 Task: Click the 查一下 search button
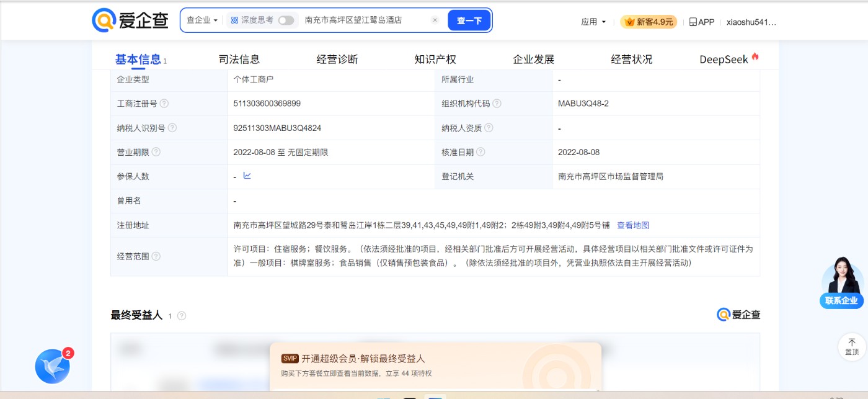[x=469, y=20]
